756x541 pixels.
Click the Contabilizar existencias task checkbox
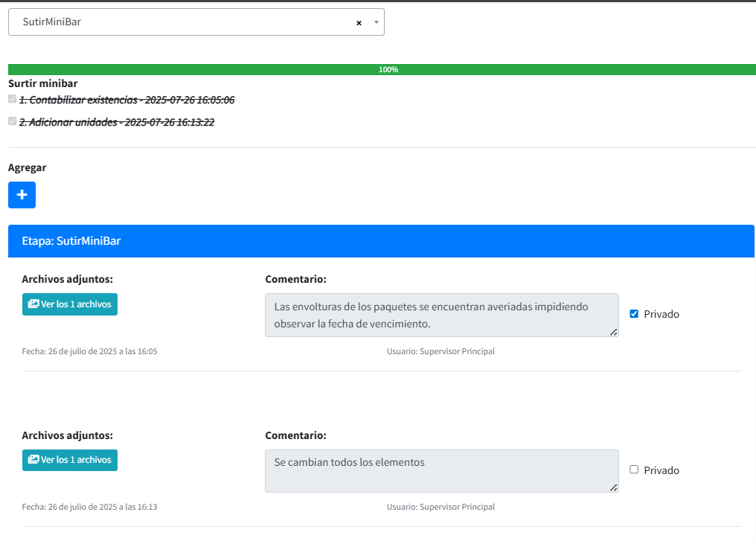[12, 99]
